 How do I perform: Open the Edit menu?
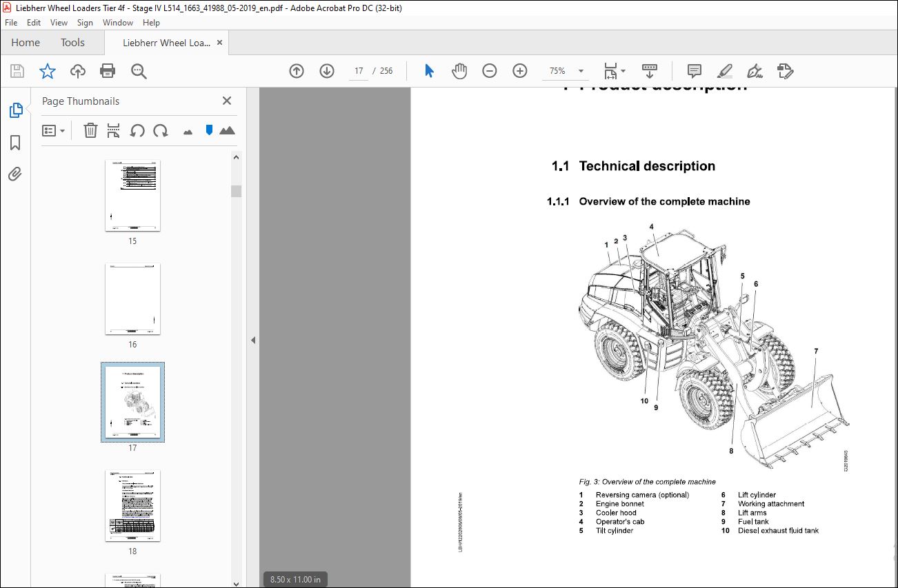tap(34, 23)
